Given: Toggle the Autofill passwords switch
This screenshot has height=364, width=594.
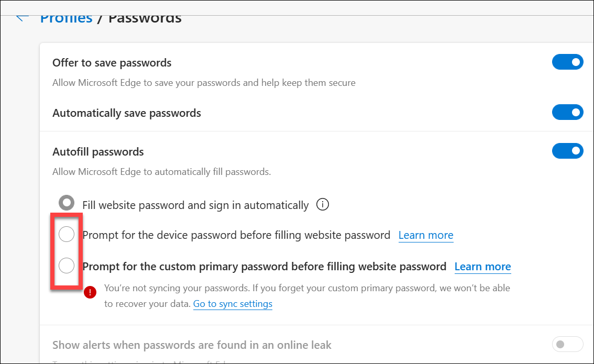Looking at the screenshot, I should (567, 151).
